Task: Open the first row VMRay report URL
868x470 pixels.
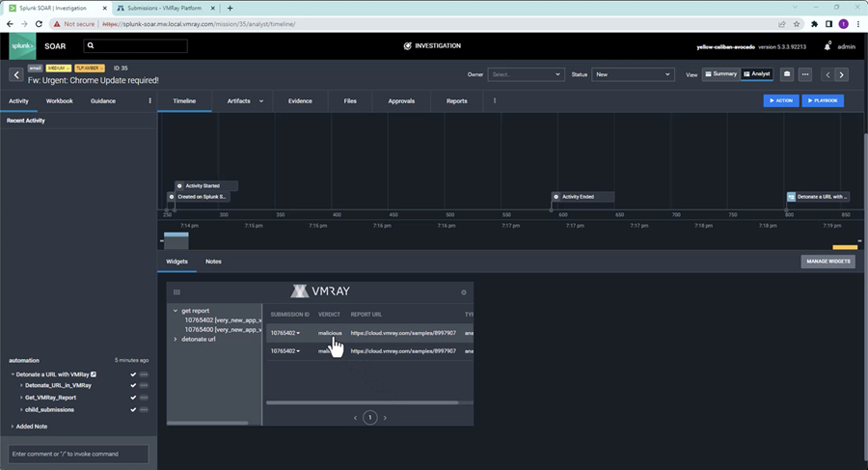Action: pyautogui.click(x=403, y=333)
